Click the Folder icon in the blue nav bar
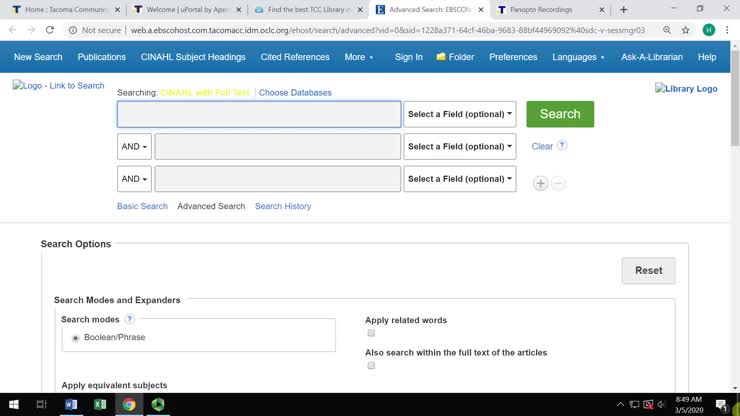Viewport: 740px width, 416px height. (x=441, y=57)
